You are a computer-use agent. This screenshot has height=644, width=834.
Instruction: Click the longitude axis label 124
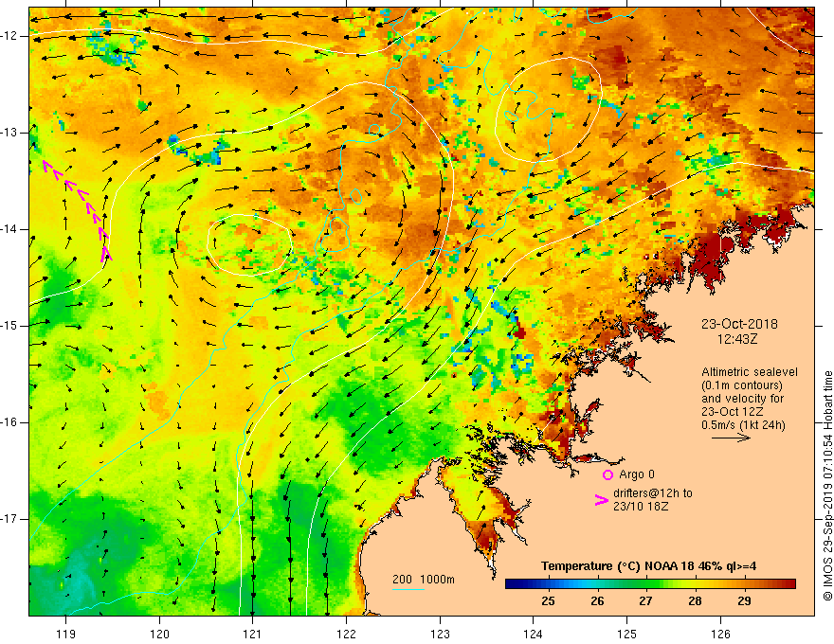(533, 634)
